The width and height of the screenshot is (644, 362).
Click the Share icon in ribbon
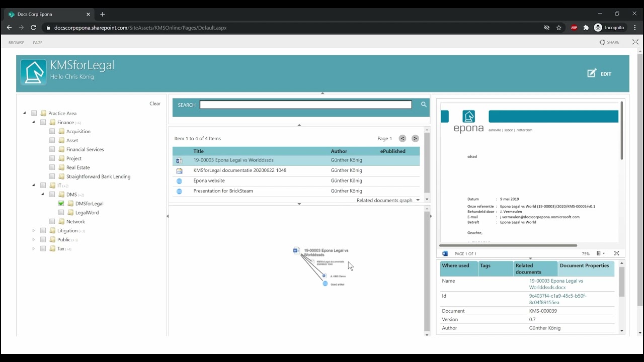click(602, 42)
